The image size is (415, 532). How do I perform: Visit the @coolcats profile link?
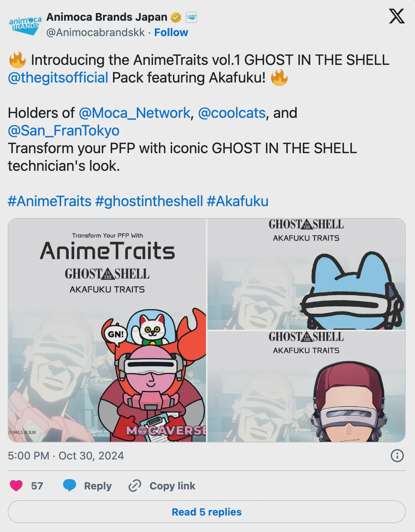pos(232,113)
